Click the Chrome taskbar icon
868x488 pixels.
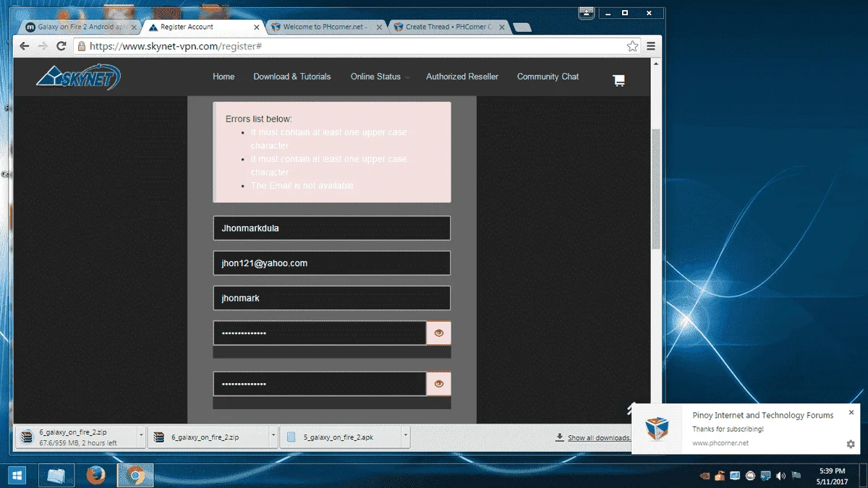135,475
